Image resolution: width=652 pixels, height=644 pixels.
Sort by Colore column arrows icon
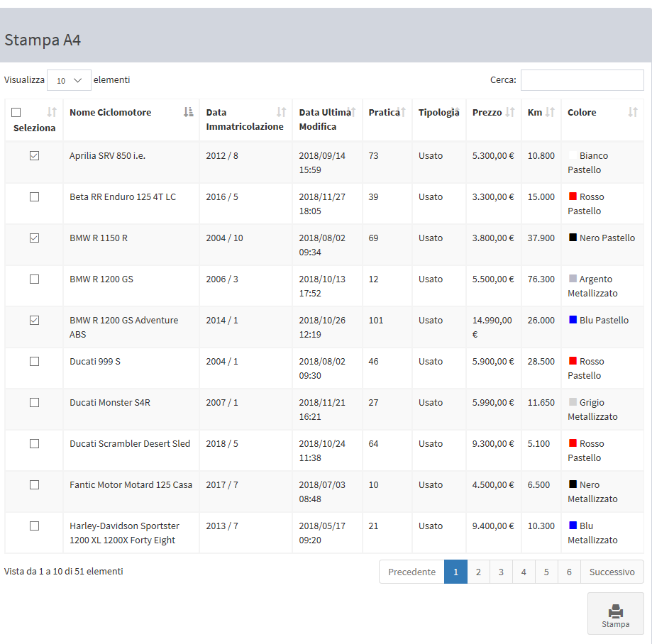(x=633, y=112)
